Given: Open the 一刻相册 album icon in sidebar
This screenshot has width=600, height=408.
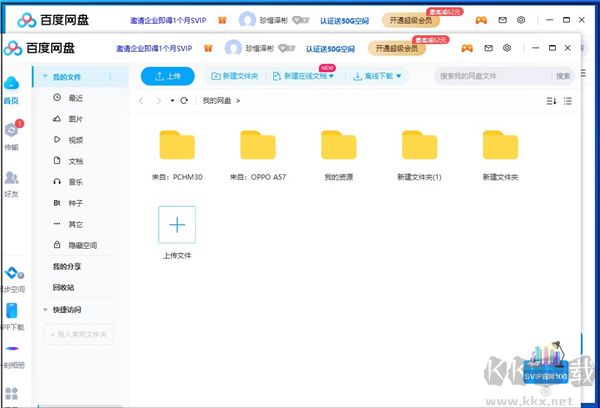Looking at the screenshot, I should (x=12, y=349).
